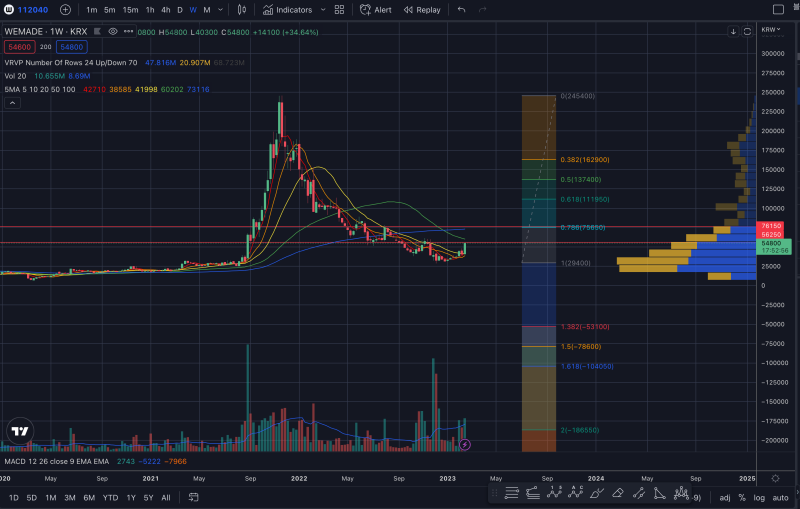Select the eraser tool
The image size is (800, 509).
(x=617, y=493)
